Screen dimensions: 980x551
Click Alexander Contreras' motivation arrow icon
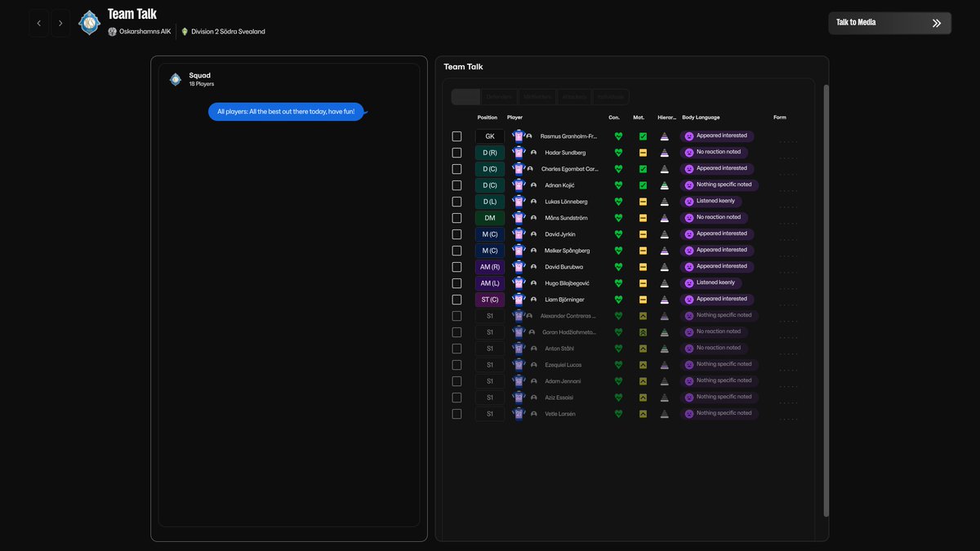(643, 316)
